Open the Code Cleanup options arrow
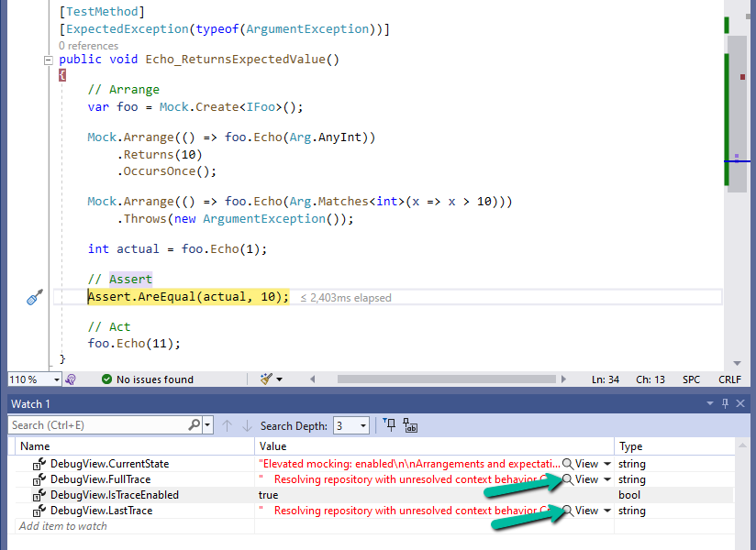Image resolution: width=756 pixels, height=550 pixels. tap(278, 379)
